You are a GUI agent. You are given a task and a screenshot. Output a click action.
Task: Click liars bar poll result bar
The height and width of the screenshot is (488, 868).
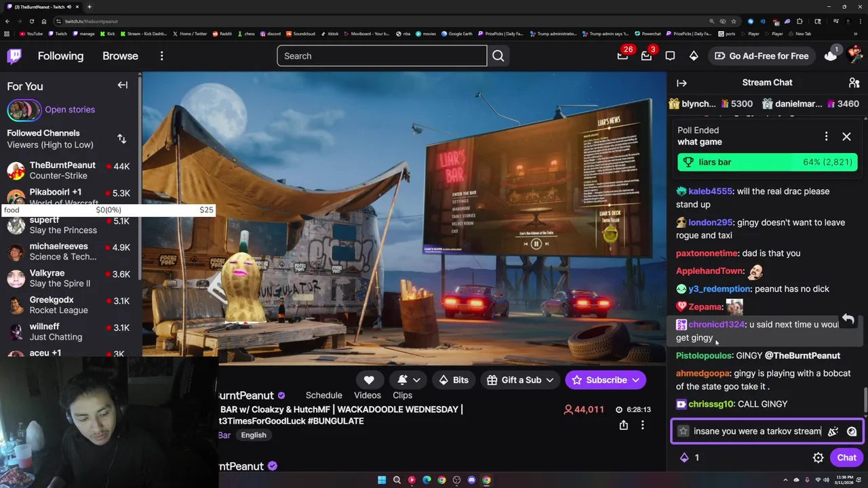click(767, 162)
